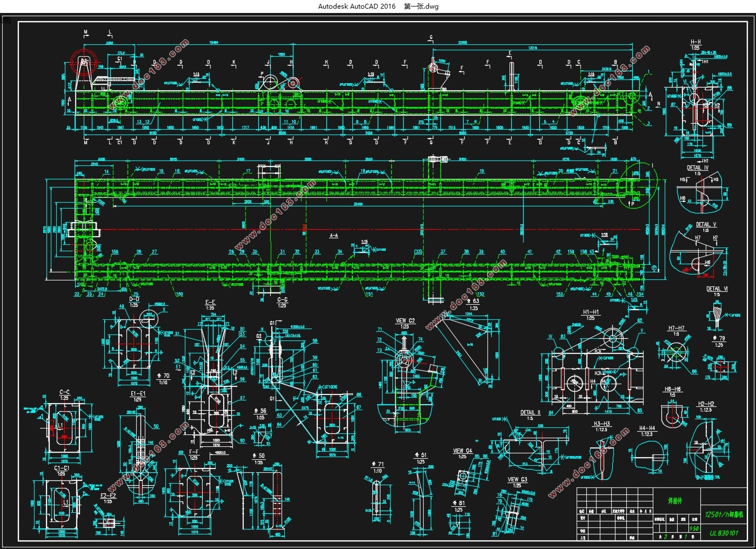Click the H1-H1 section label
Image resolution: width=756 pixels, height=549 pixels.
click(591, 312)
